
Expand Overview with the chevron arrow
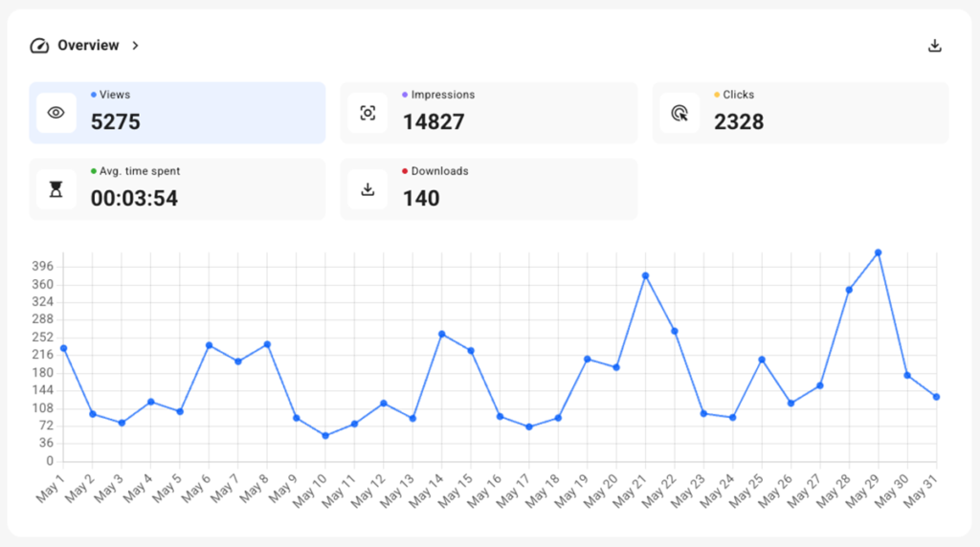[x=135, y=46]
